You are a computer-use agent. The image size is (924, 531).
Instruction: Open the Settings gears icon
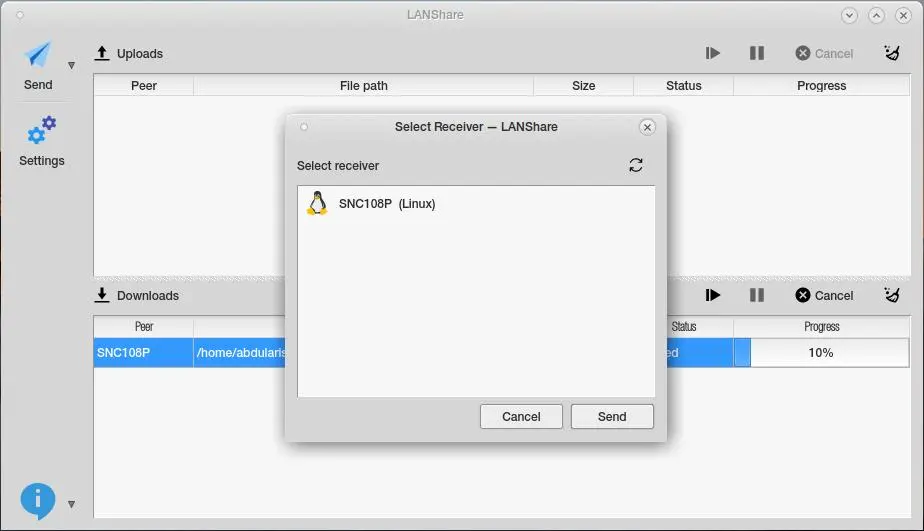41,130
